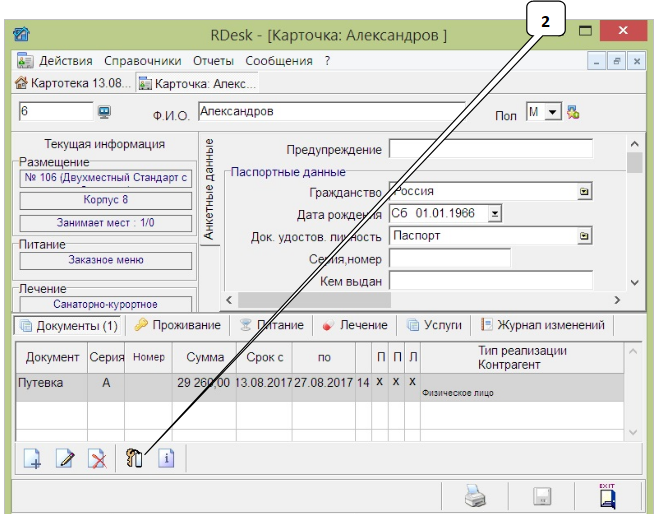Open the Сообщения menu
This screenshot has height=514, width=664.
pos(279,61)
